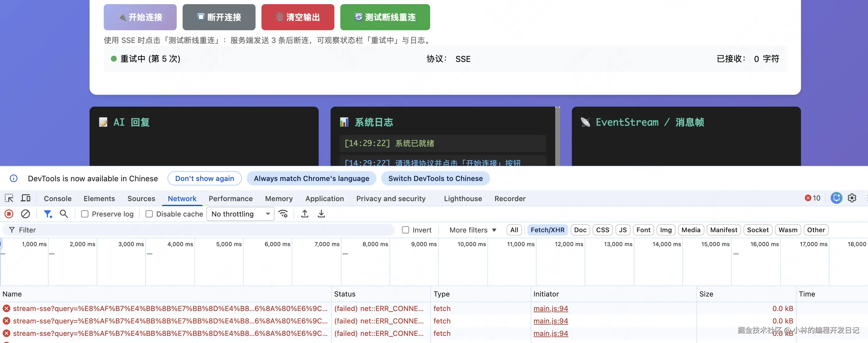This screenshot has height=343, width=868.
Task: Open the Application tab
Action: tap(325, 198)
